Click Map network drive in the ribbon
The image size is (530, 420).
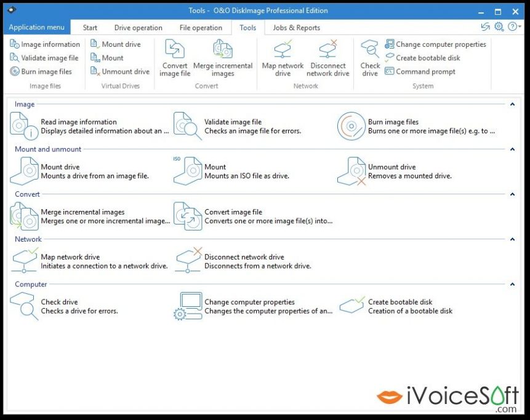[283, 58]
